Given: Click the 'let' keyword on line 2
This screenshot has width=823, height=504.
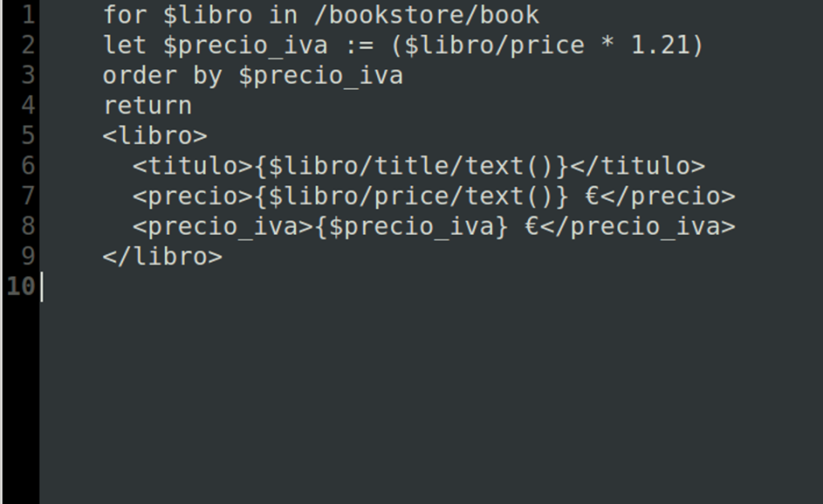Looking at the screenshot, I should 125,45.
